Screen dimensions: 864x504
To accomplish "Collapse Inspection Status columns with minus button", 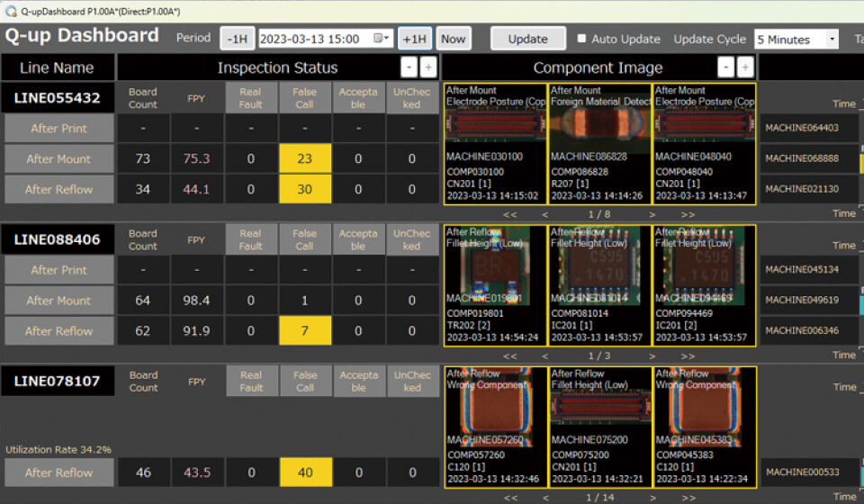I will 409,67.
